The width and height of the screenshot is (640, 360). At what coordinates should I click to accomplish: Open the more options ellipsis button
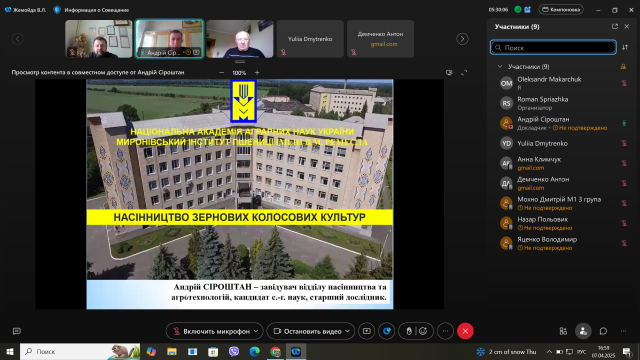pyautogui.click(x=445, y=331)
